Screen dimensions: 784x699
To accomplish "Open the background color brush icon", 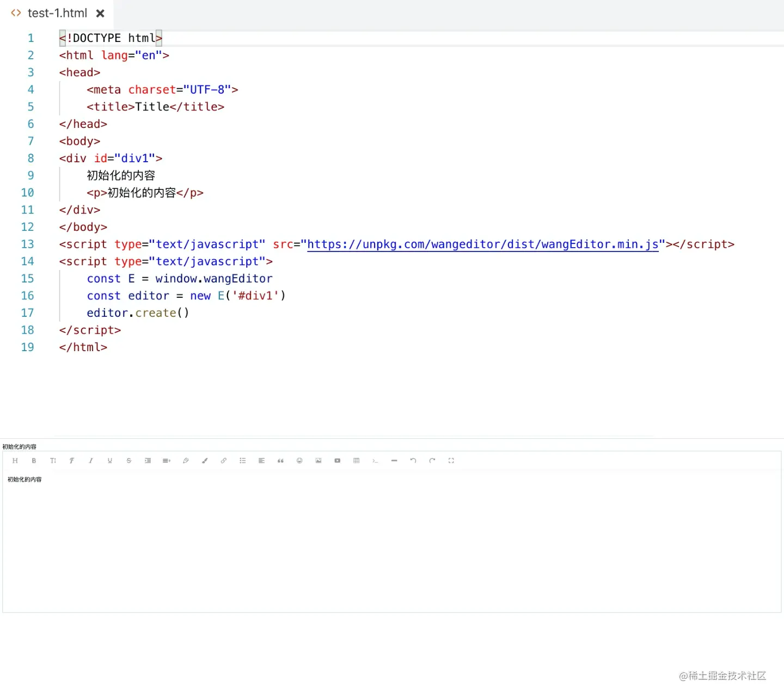I will pyautogui.click(x=205, y=461).
